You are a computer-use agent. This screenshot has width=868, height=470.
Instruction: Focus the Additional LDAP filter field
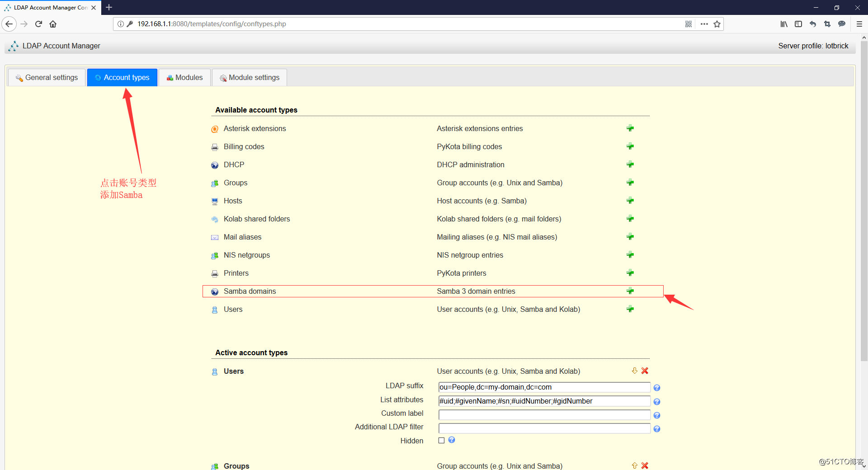tap(544, 428)
